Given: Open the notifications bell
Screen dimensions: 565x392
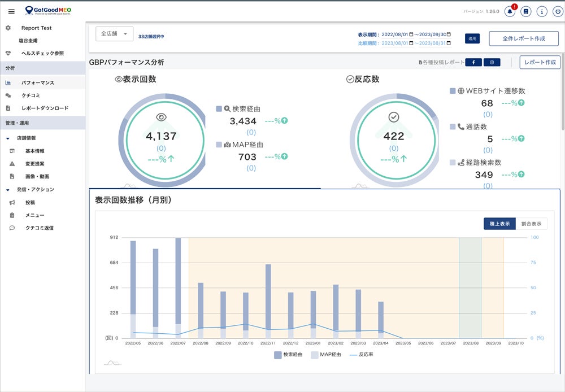Looking at the screenshot, I should click(510, 11).
